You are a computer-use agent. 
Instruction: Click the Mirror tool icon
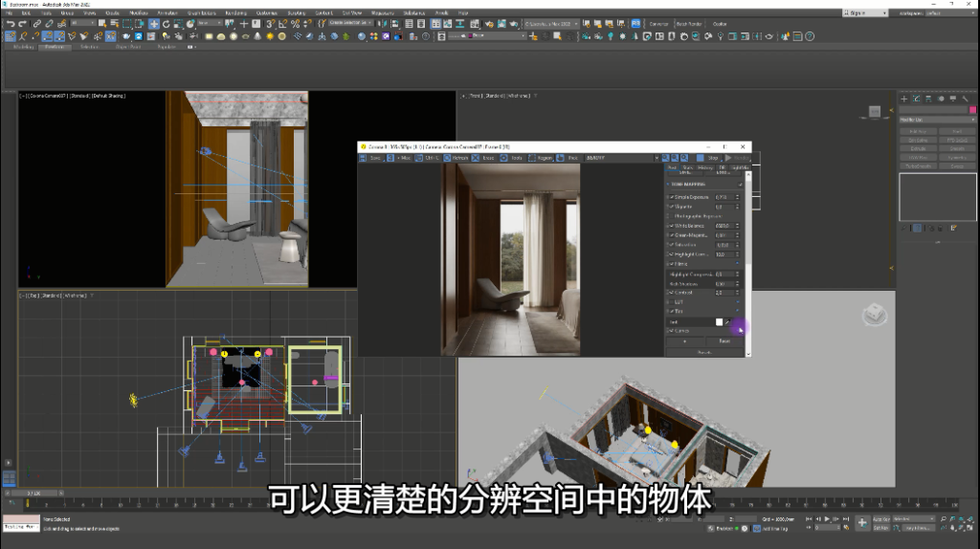pos(384,24)
